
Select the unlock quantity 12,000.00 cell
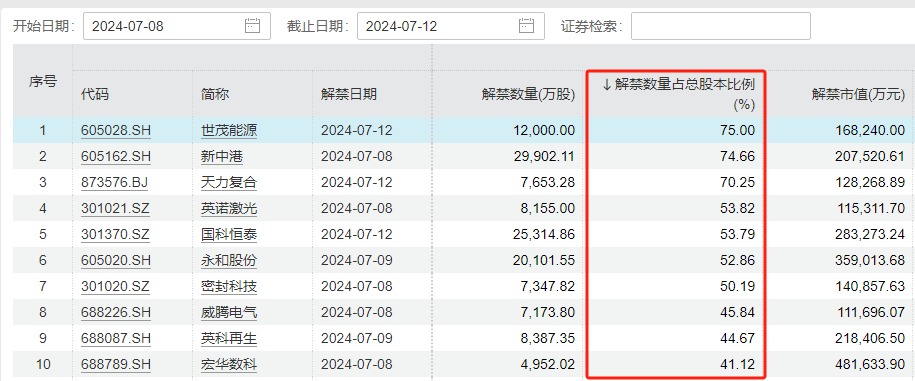(508, 131)
